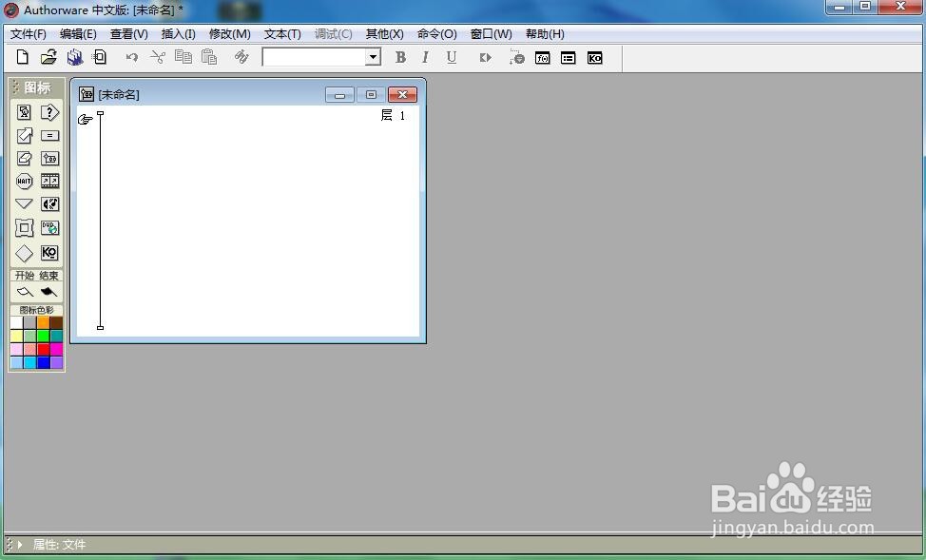Select the Motion icon in palette
926x560 pixels.
tap(24, 135)
